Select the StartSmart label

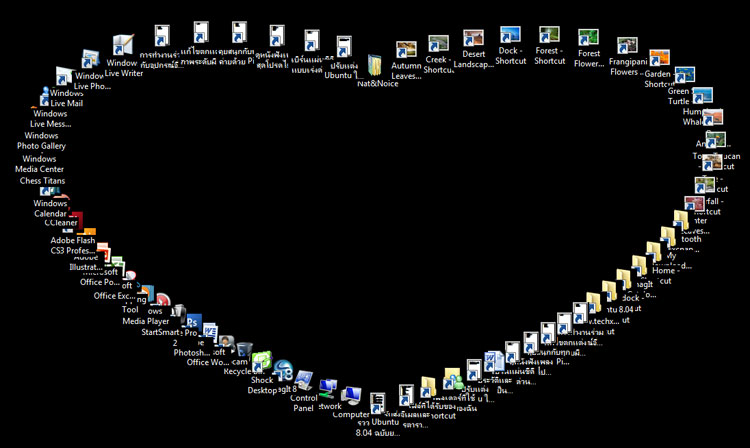pyautogui.click(x=162, y=332)
